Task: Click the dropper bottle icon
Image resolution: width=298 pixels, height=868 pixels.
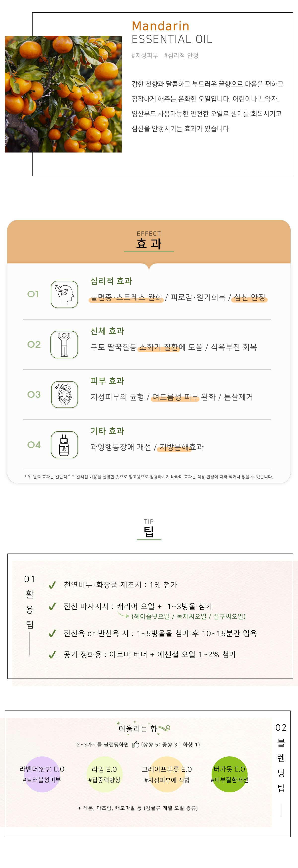Action: point(64,444)
